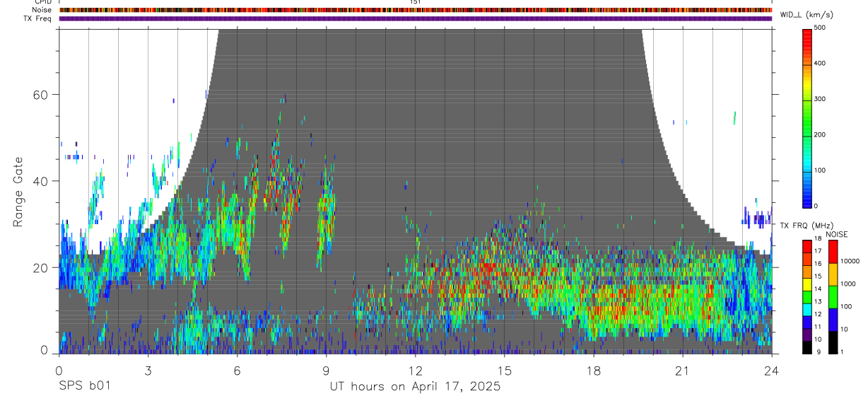Click the 6 hour tick on time axis
This screenshot has height=401, width=868.
point(237,371)
